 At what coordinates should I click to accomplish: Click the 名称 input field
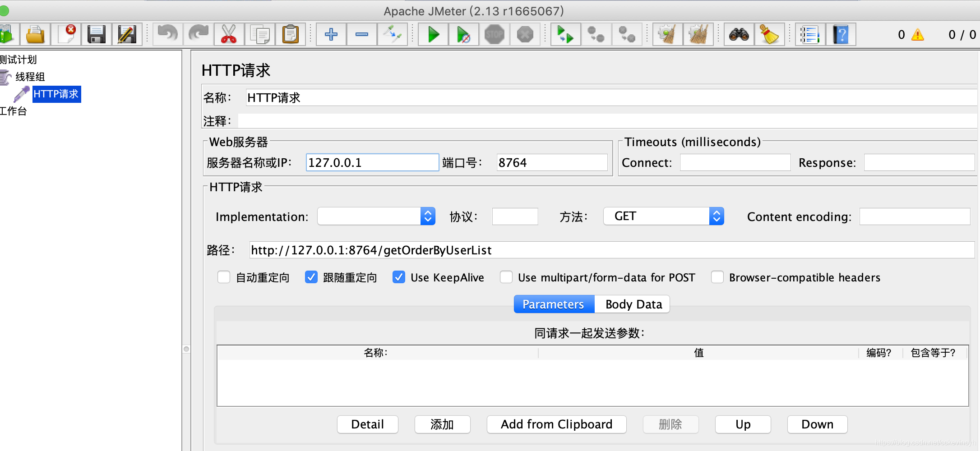point(611,97)
